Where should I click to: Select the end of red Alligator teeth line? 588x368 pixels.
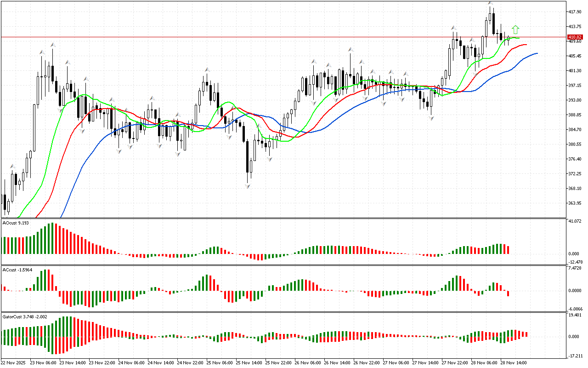pos(526,45)
